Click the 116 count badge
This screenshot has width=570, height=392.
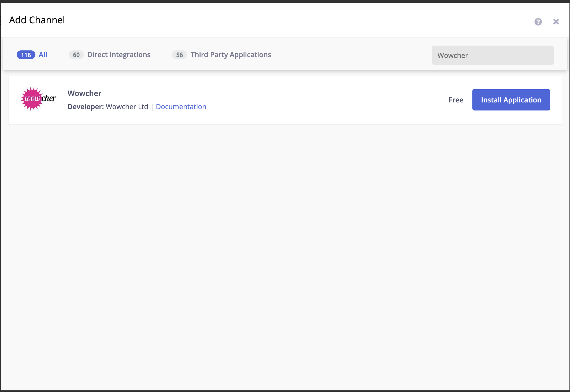[x=26, y=55]
